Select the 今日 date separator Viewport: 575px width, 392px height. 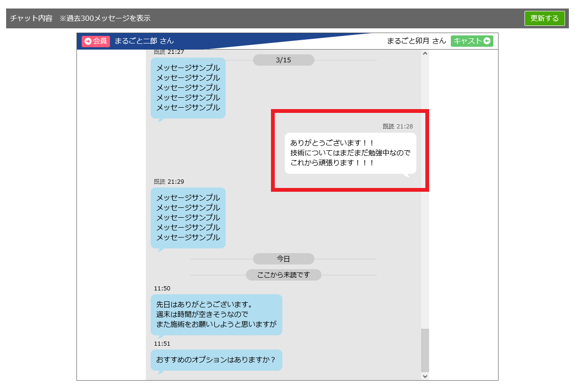coord(283,259)
